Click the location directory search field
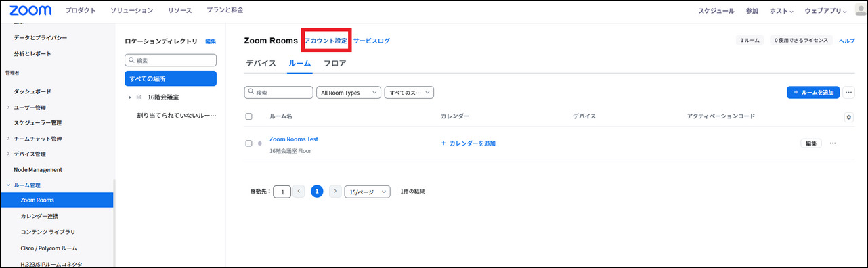The width and height of the screenshot is (868, 268). [x=171, y=60]
